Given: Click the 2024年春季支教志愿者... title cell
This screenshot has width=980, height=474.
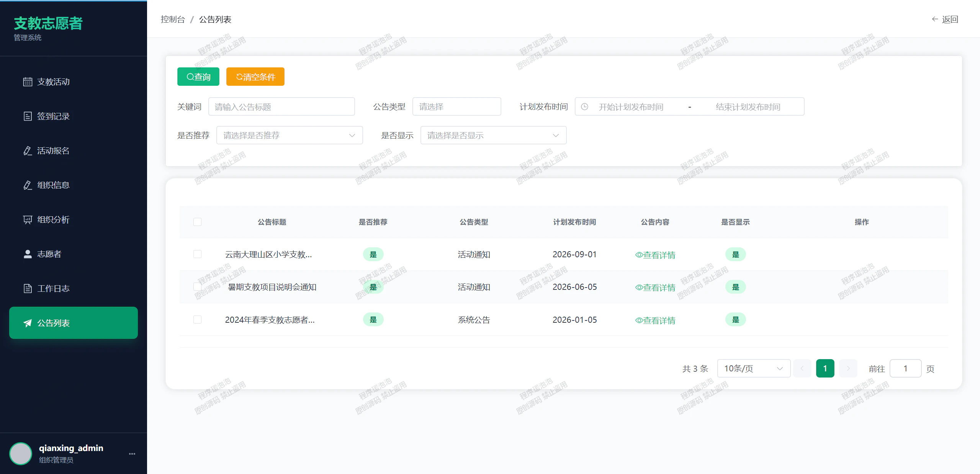Looking at the screenshot, I should click(270, 320).
